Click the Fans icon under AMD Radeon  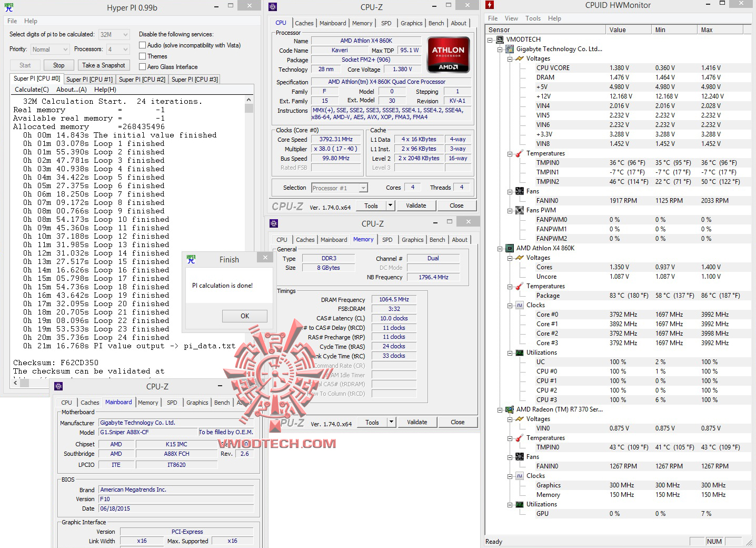[x=520, y=457]
